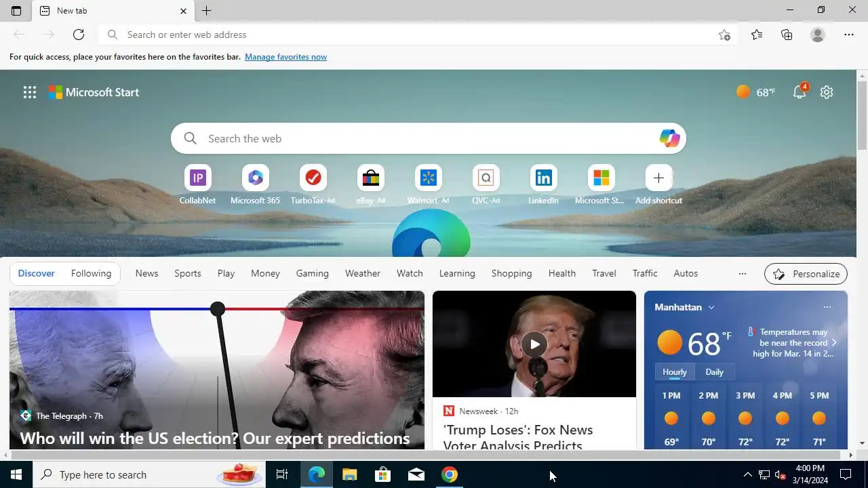Click the Personalize button
This screenshot has width=868, height=488.
[x=806, y=274]
